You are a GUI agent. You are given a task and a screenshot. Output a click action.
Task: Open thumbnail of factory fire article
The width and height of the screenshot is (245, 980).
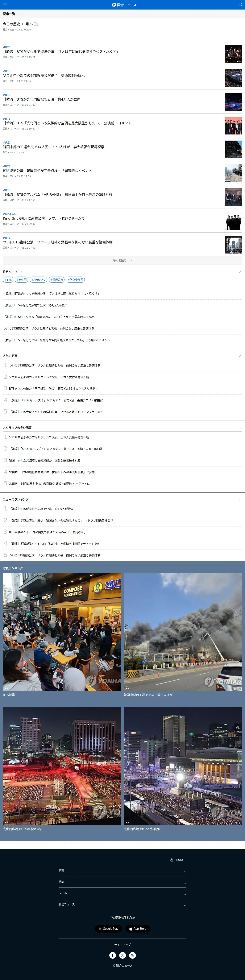pyautogui.click(x=233, y=149)
